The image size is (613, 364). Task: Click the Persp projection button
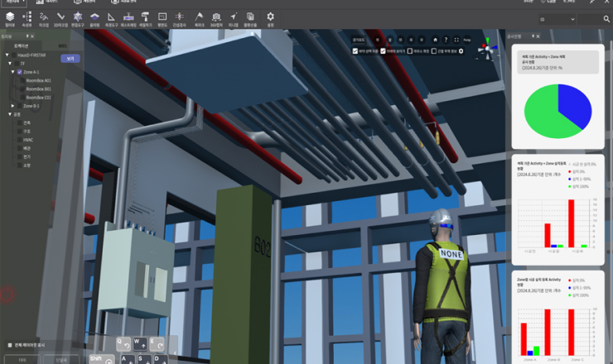coord(467,39)
